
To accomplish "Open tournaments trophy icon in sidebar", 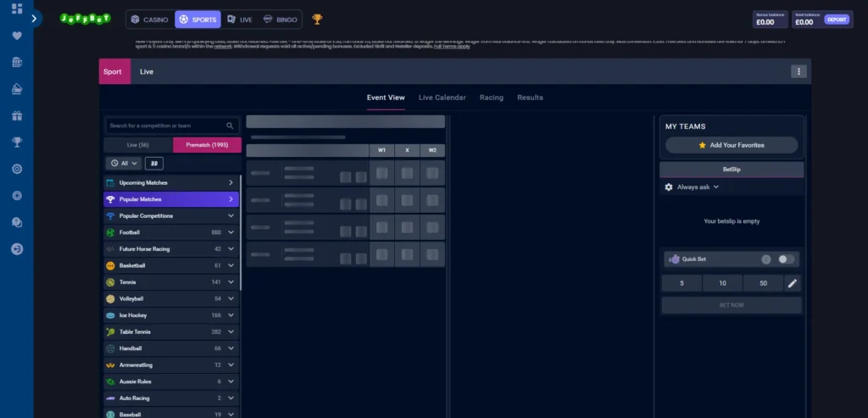I will 17,142.
